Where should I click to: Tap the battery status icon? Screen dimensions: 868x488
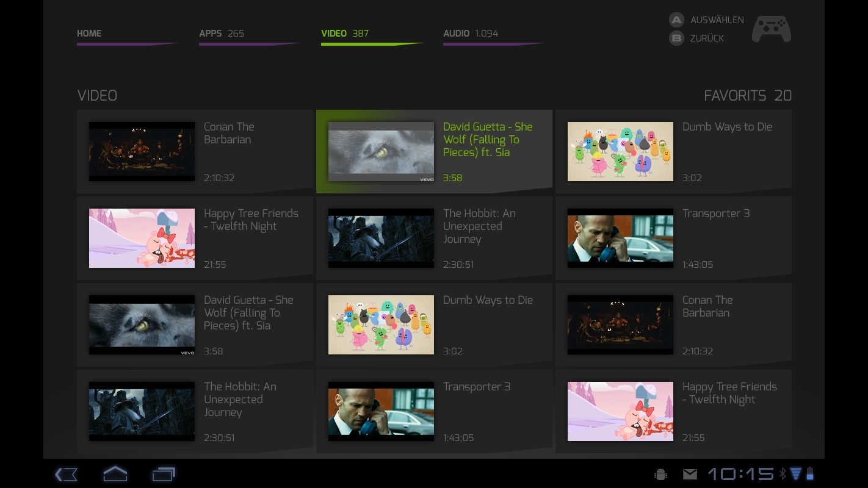810,473
